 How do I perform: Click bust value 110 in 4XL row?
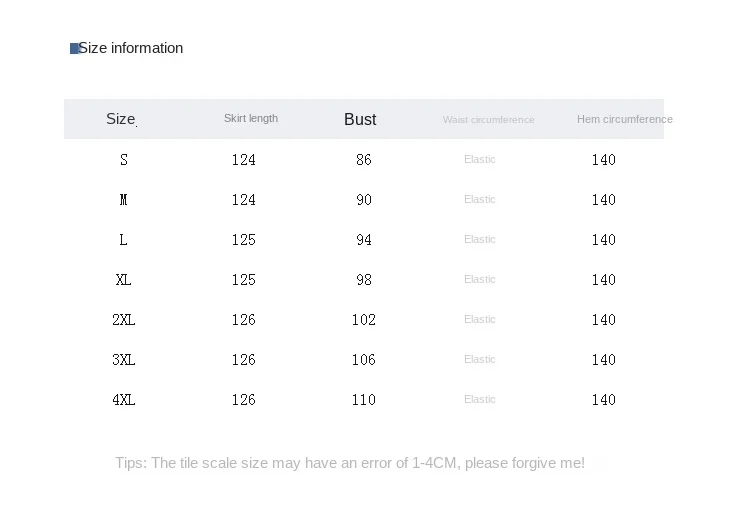[x=364, y=400]
